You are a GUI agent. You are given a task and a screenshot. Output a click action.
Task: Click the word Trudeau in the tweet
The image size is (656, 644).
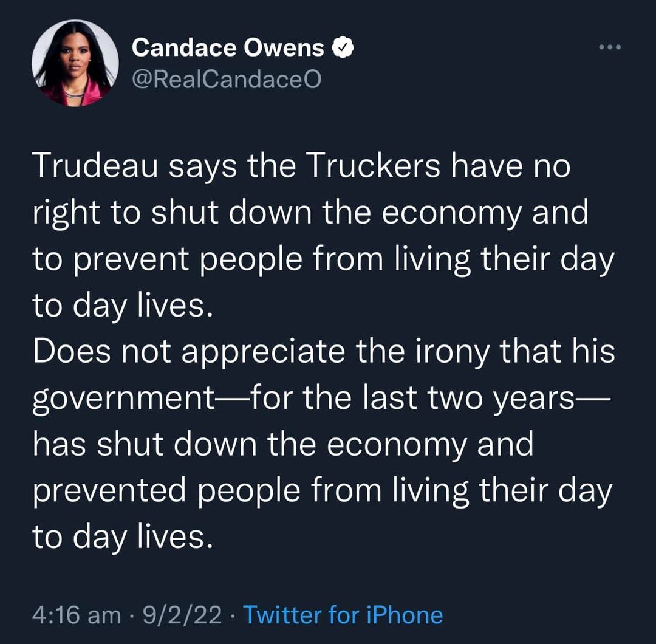(x=95, y=166)
